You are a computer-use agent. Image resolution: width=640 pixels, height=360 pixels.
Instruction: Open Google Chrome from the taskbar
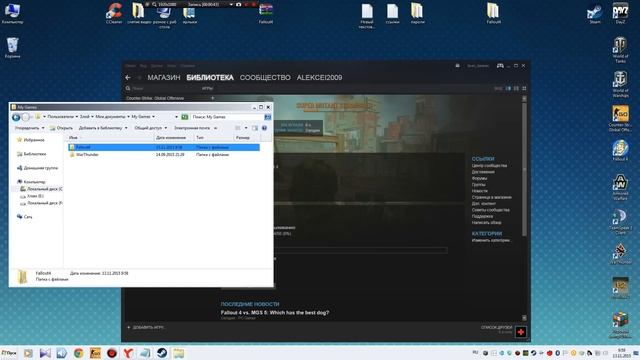[x=78, y=353]
